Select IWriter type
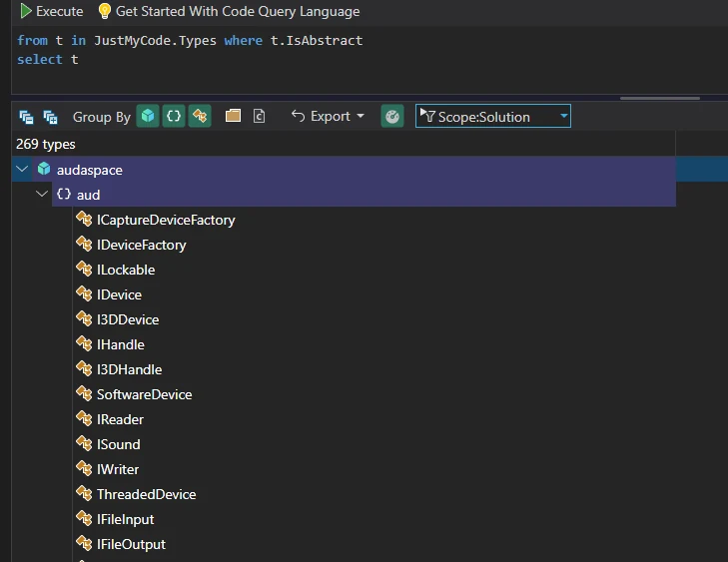Viewport: 728px width, 562px height. point(118,469)
